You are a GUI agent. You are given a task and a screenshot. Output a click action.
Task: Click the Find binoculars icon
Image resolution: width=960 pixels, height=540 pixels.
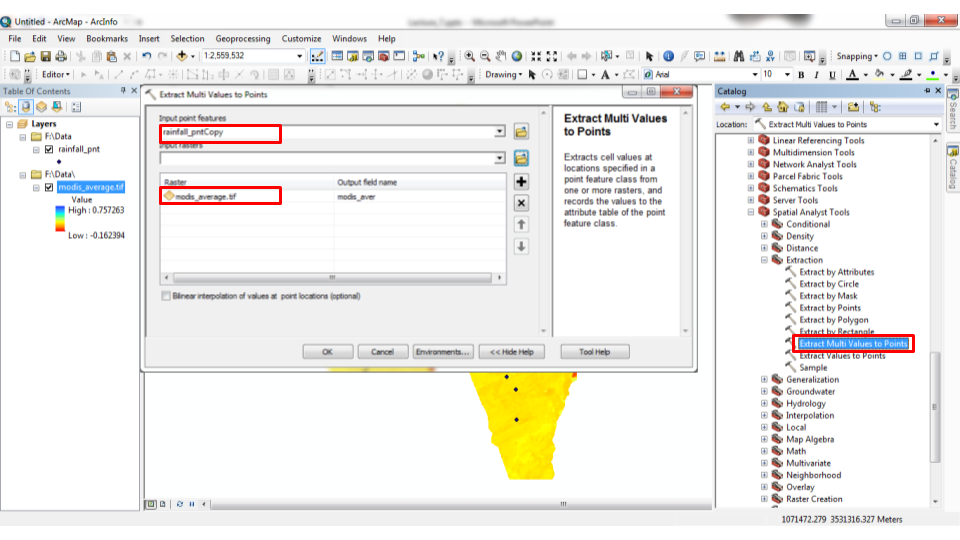pyautogui.click(x=739, y=56)
